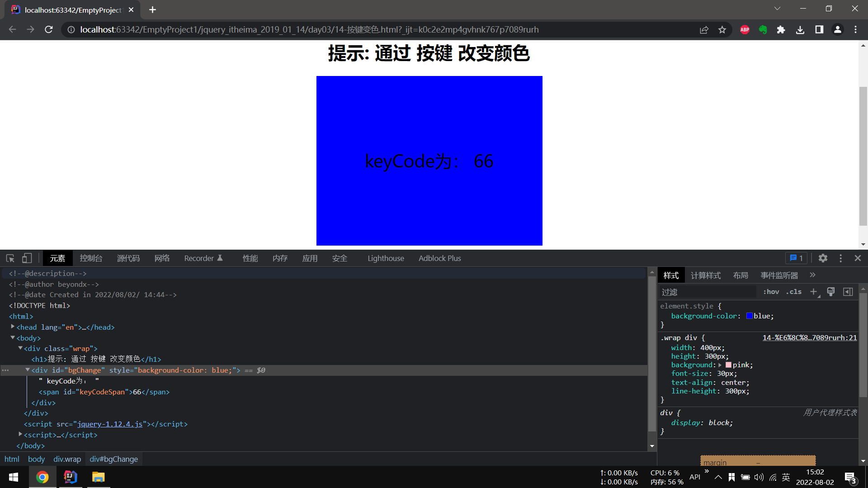Open the tab search dropdown arrow

coord(777,9)
